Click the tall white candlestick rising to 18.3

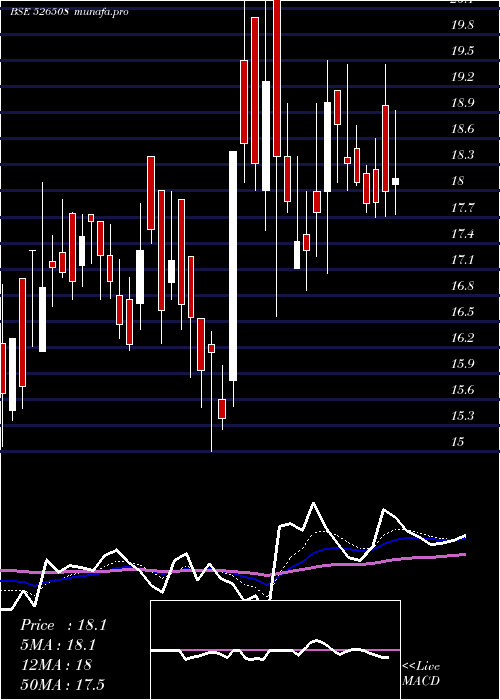click(x=233, y=266)
